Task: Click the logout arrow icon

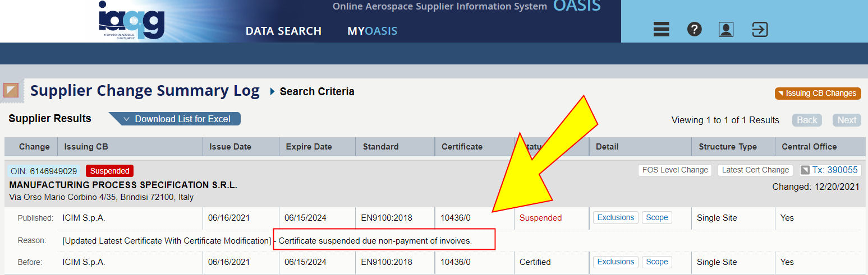Action: (760, 29)
